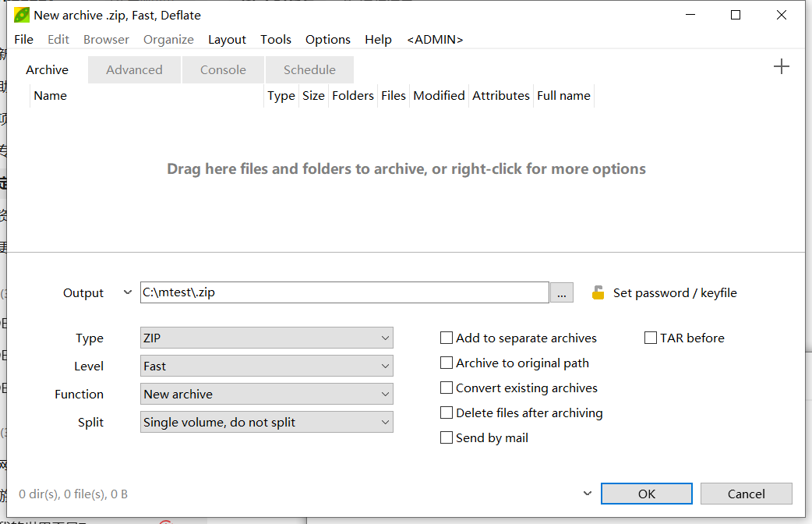Viewport: 812px width, 524px height.
Task: Click the padlock icon for password
Action: [598, 293]
